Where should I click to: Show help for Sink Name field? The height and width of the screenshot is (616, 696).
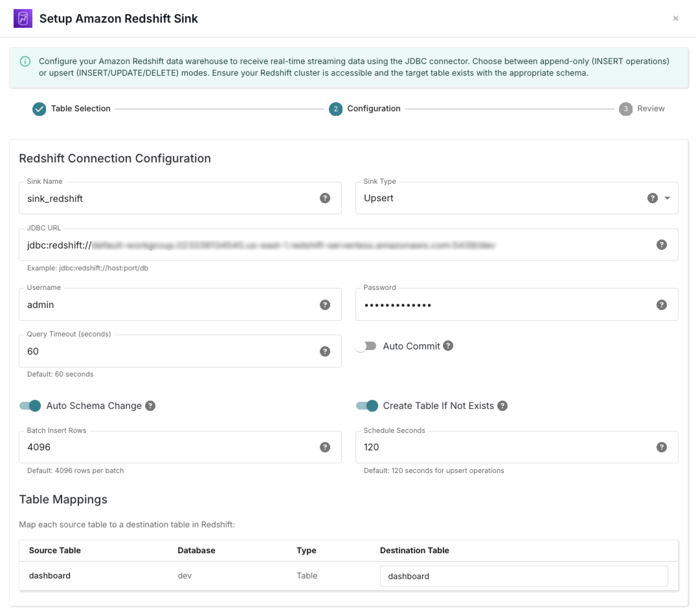point(325,198)
